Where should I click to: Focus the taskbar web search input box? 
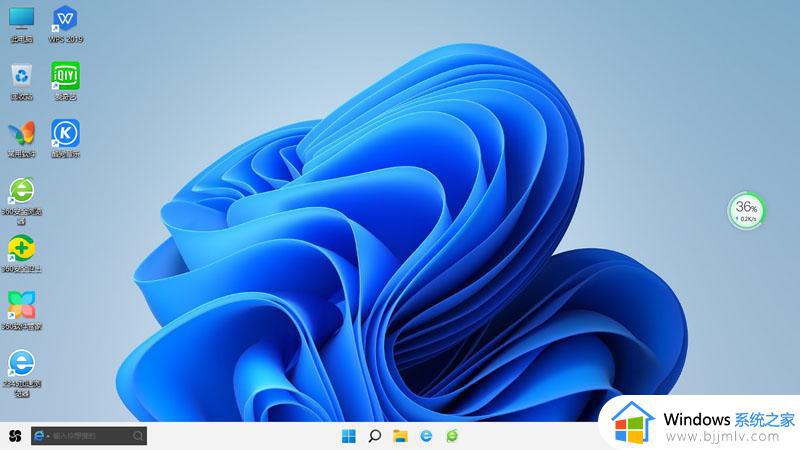click(x=89, y=436)
